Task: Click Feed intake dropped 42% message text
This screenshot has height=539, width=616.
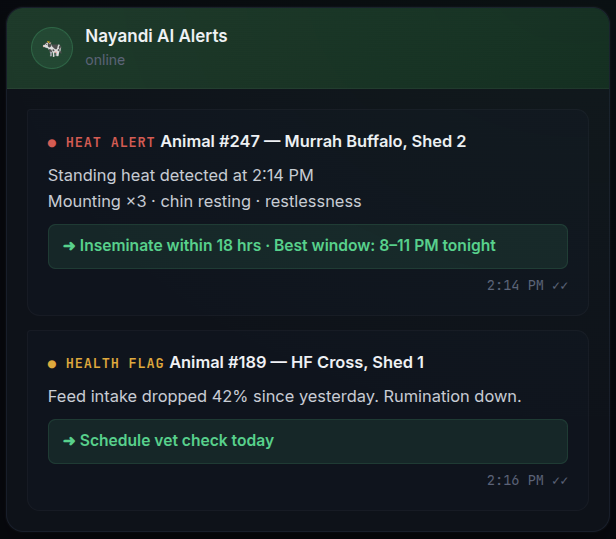Action: click(284, 396)
